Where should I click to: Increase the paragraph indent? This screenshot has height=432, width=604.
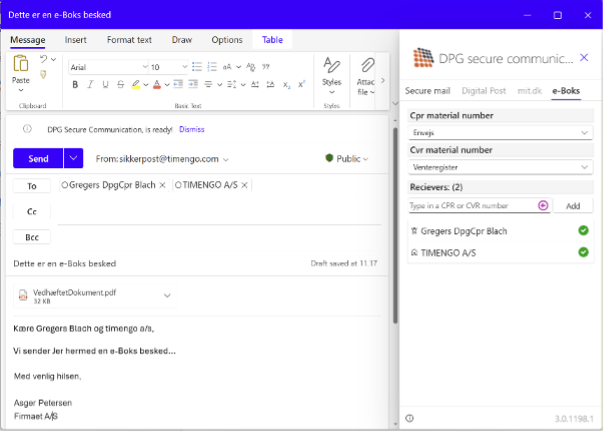[x=193, y=84]
